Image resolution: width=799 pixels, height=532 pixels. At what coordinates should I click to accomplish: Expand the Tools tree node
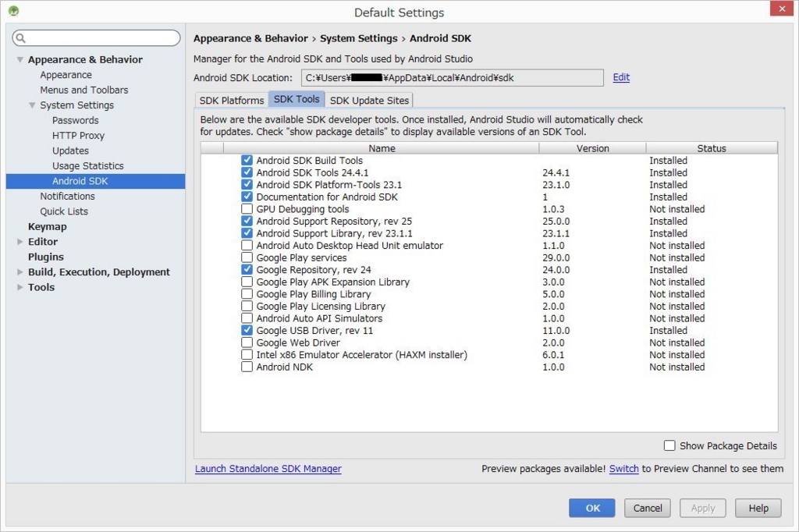coord(20,287)
